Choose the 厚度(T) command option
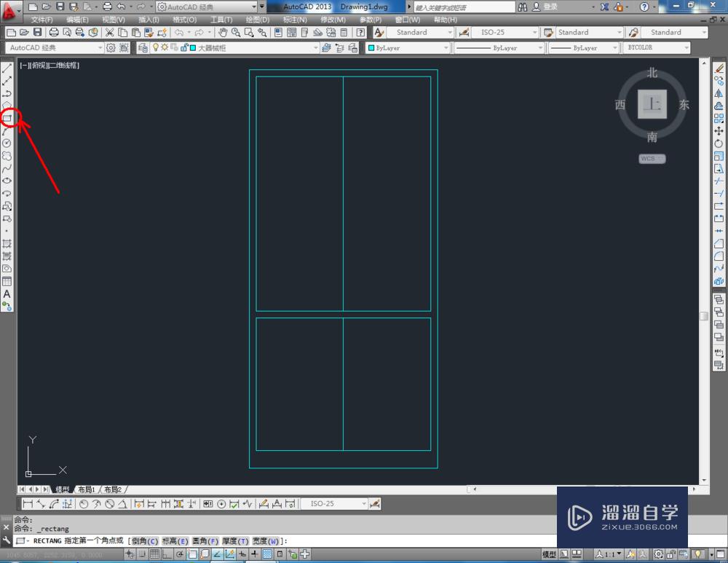 tap(235, 540)
